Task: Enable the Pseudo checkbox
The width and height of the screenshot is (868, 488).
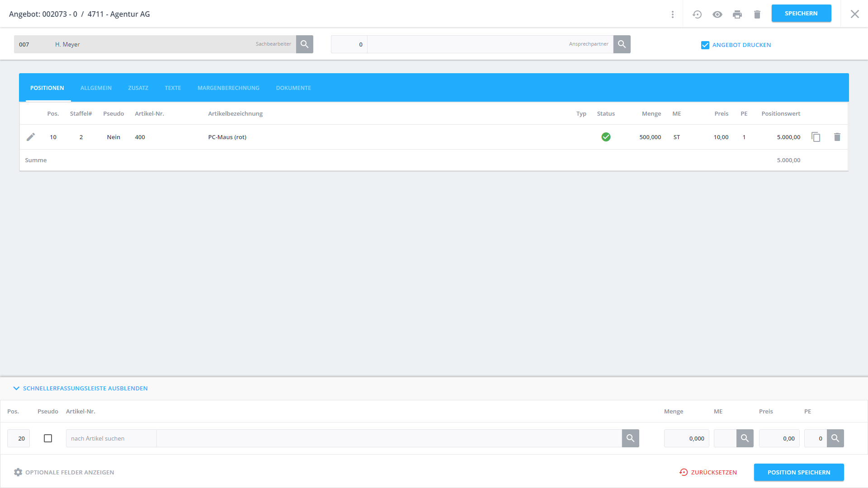Action: coord(48,438)
